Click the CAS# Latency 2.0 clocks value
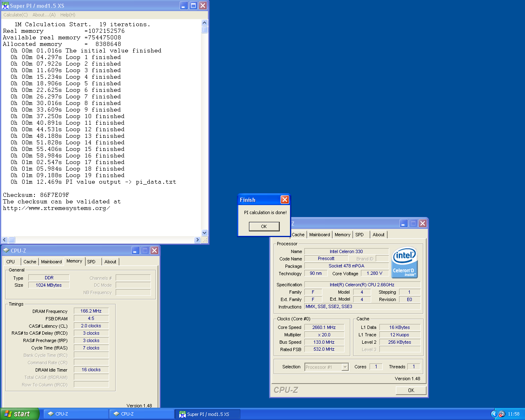Viewport: 525px width, 420px height. coord(91,326)
